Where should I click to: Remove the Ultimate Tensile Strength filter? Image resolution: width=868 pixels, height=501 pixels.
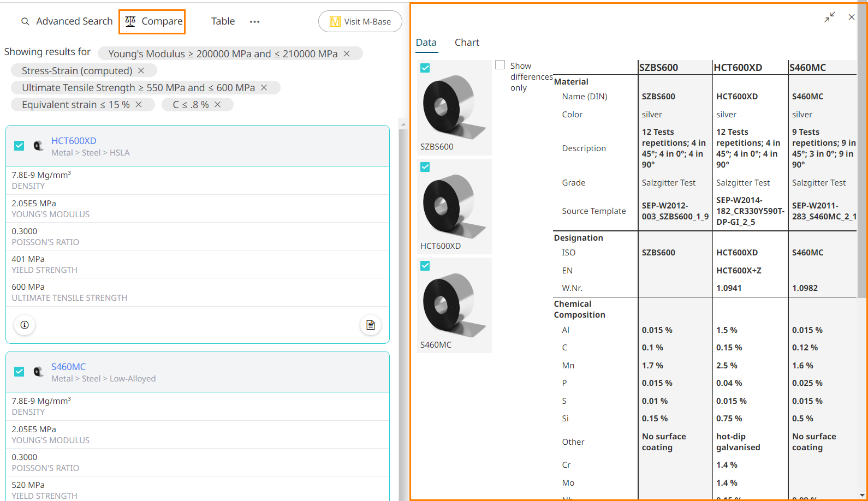pyautogui.click(x=264, y=87)
